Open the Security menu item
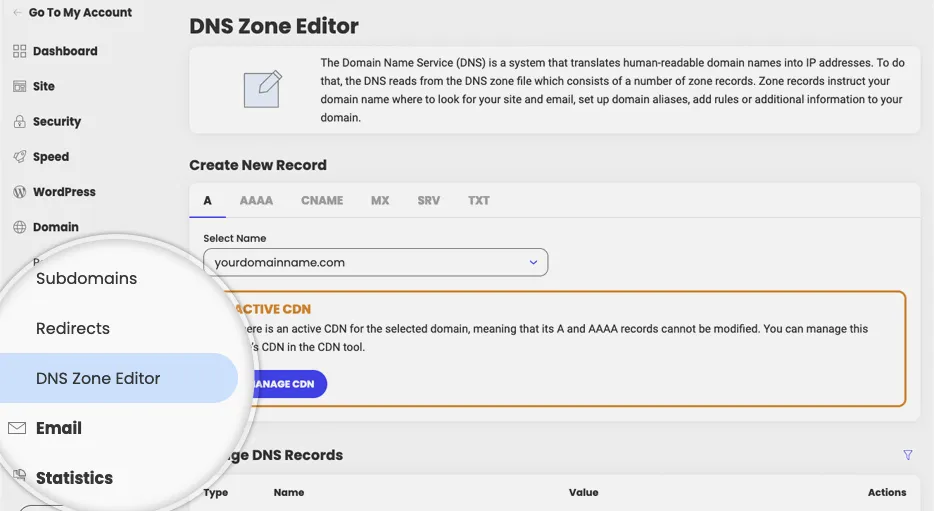Screen dimensions: 934x511 57,121
